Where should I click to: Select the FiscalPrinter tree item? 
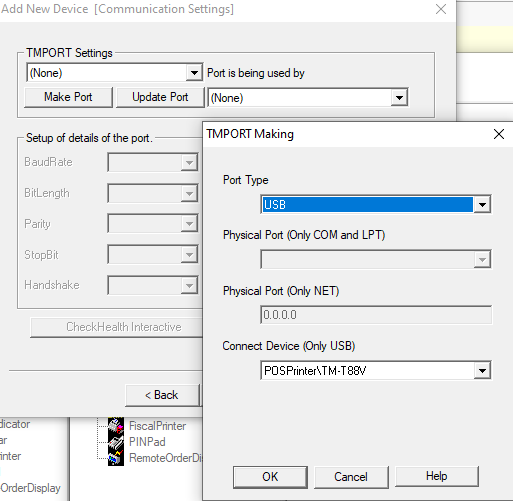click(x=157, y=426)
